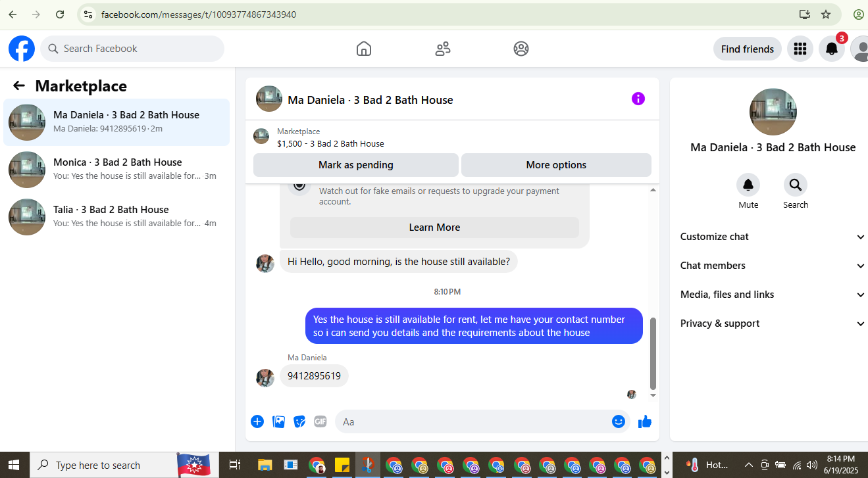Click Learn More in the safety notice
The image size is (868, 478).
point(434,227)
